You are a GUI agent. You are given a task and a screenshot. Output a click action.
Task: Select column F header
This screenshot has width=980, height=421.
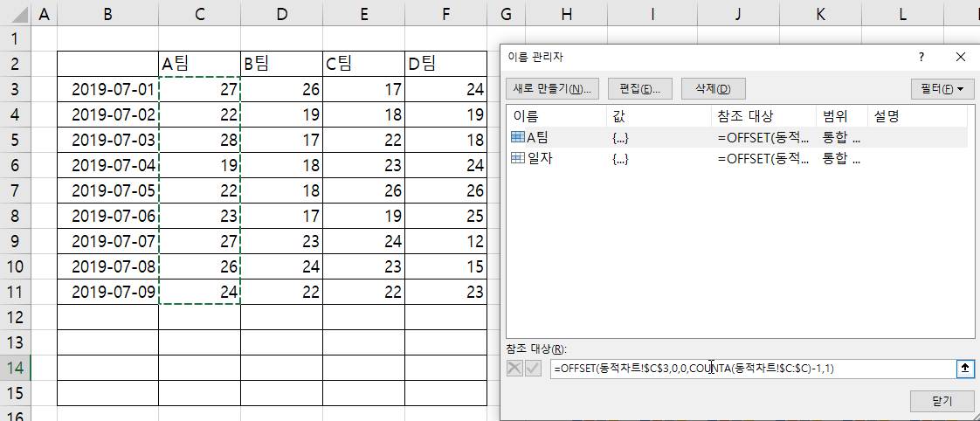(445, 15)
